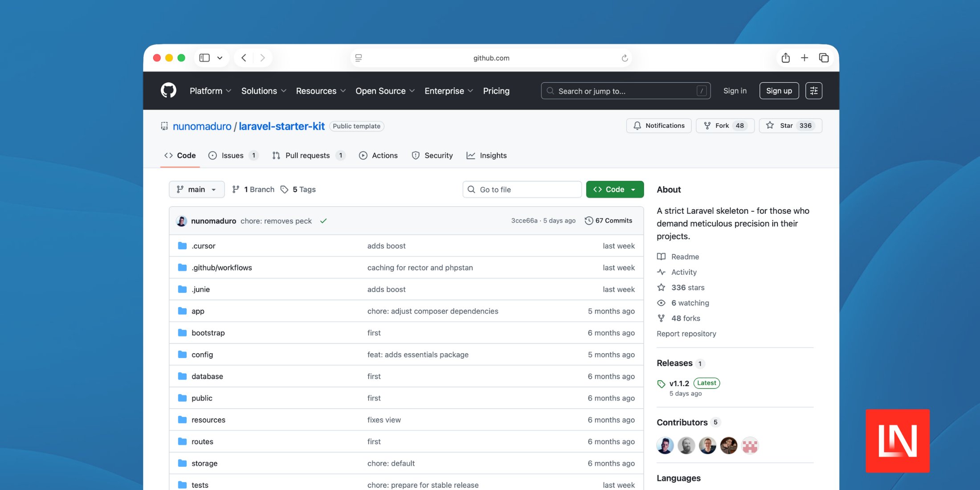Click the Go to file field
Image resolution: width=980 pixels, height=490 pixels.
pyautogui.click(x=522, y=189)
